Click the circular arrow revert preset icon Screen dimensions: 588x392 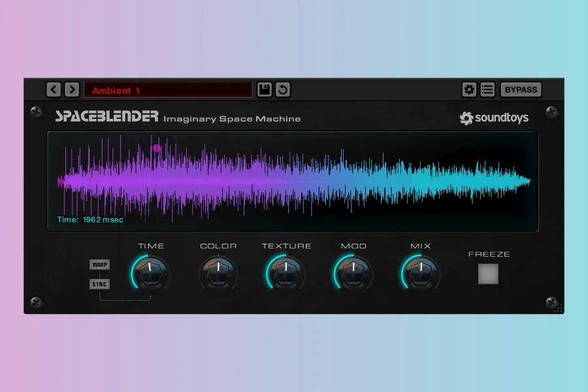pos(282,90)
